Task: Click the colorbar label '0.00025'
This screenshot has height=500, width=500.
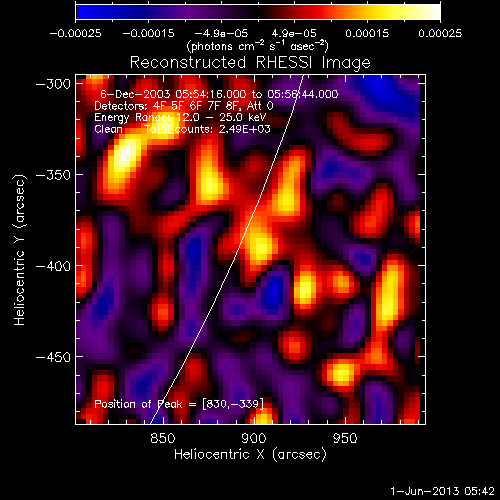Action: [x=440, y=33]
